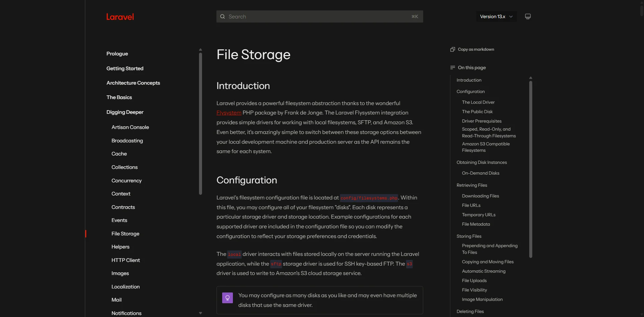Click the config/filesystems.php inline code

tap(369, 198)
